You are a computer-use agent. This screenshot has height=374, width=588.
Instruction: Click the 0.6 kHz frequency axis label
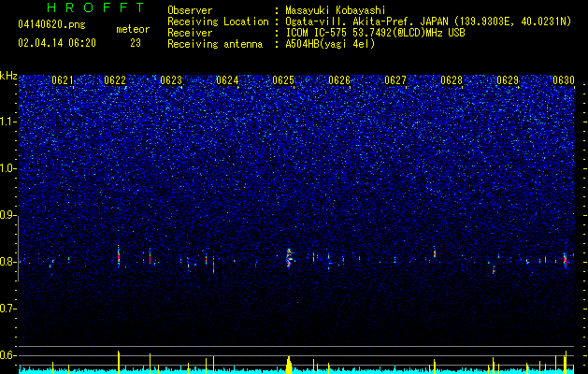[7, 355]
